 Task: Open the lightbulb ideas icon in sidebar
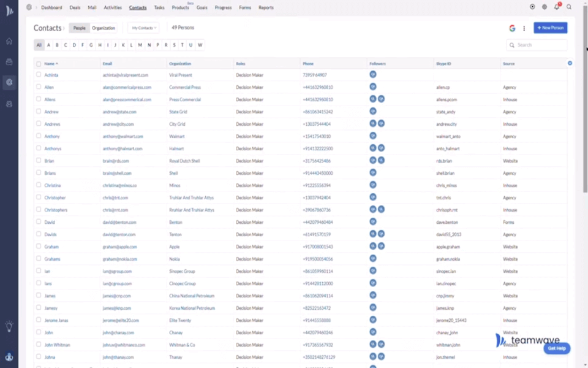tap(9, 326)
